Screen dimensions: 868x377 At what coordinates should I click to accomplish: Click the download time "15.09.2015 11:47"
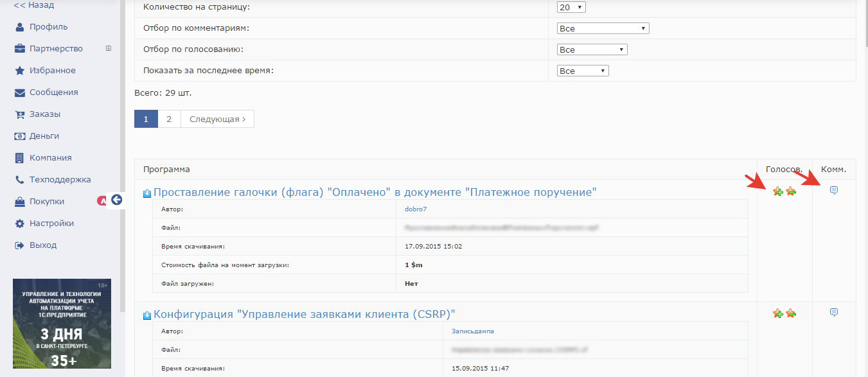pos(479,368)
